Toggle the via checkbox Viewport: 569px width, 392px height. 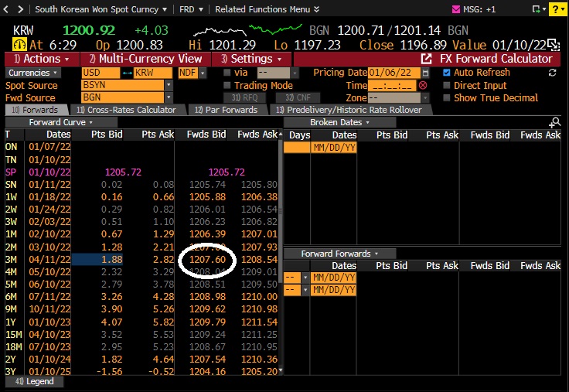227,73
